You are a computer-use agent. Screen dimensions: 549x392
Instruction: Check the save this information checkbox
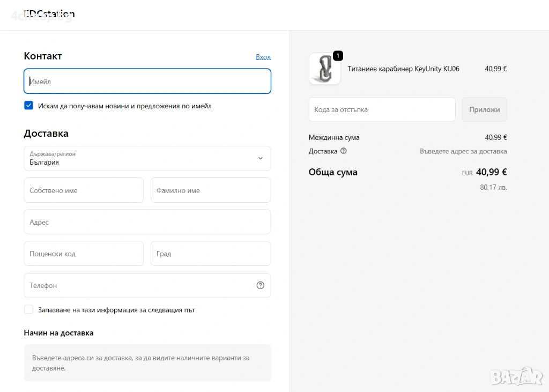pos(29,309)
